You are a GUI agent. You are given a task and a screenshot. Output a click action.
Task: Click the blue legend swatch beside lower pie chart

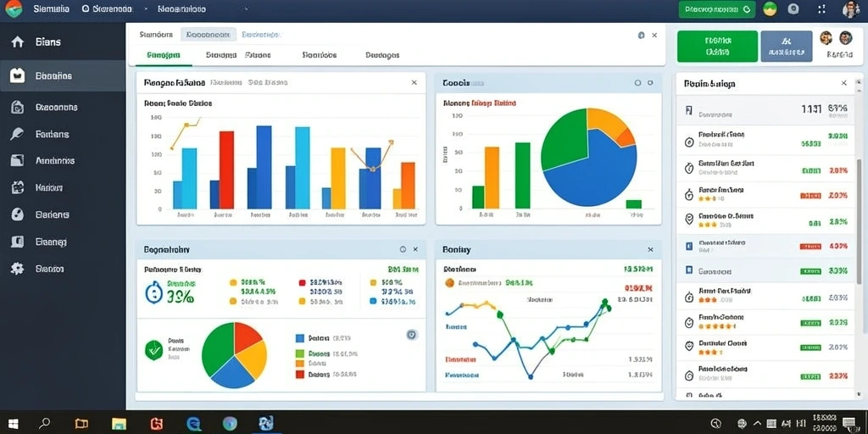coord(300,337)
